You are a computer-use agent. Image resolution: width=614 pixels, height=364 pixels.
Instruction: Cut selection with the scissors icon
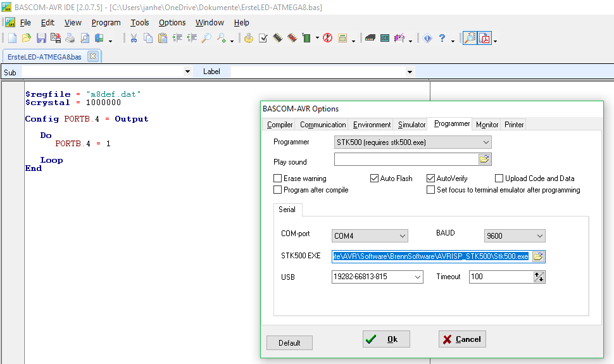point(134,38)
